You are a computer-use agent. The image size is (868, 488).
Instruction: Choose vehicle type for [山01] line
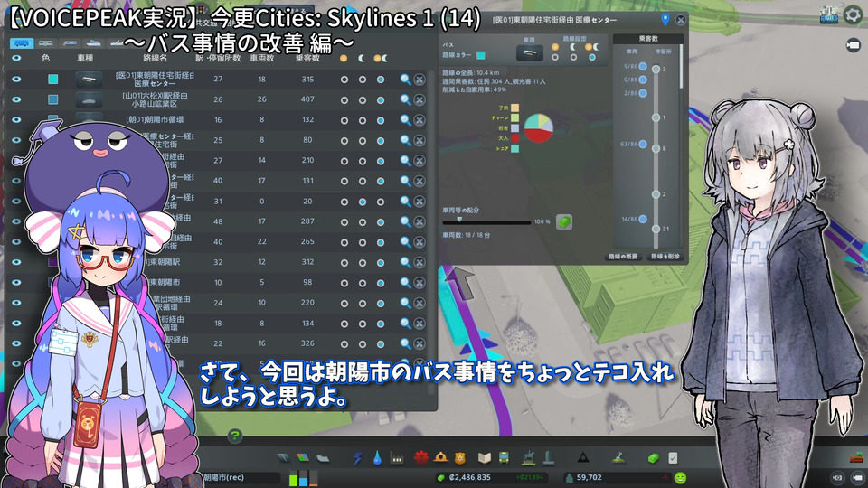click(x=89, y=100)
